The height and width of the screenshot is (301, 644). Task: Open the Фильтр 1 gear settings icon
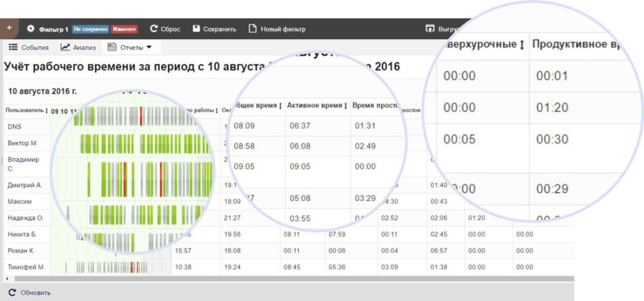click(x=31, y=29)
